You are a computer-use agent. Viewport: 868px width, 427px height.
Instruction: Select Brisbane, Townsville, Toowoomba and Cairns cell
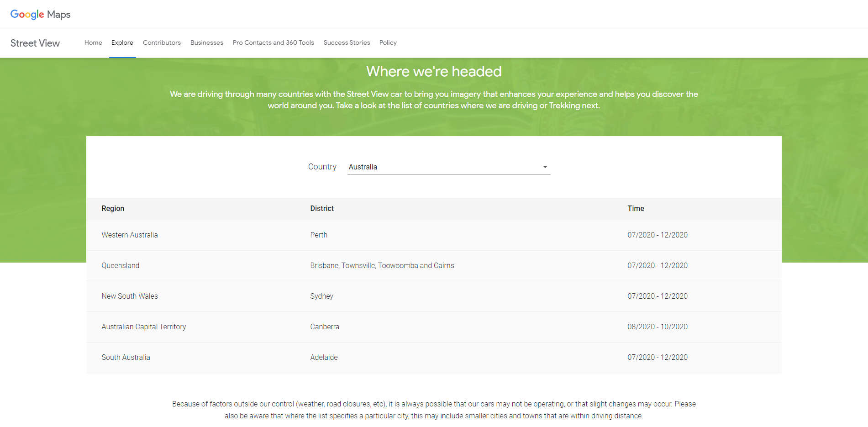(382, 265)
